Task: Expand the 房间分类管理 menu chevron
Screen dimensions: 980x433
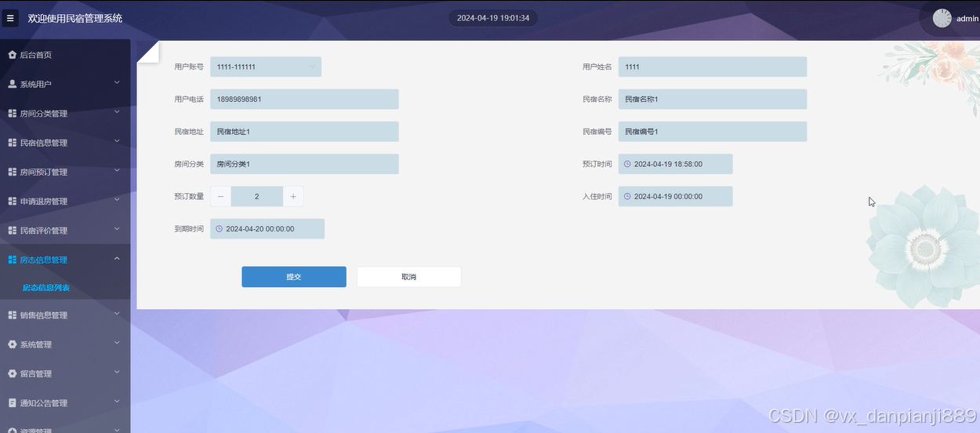Action: click(x=117, y=112)
